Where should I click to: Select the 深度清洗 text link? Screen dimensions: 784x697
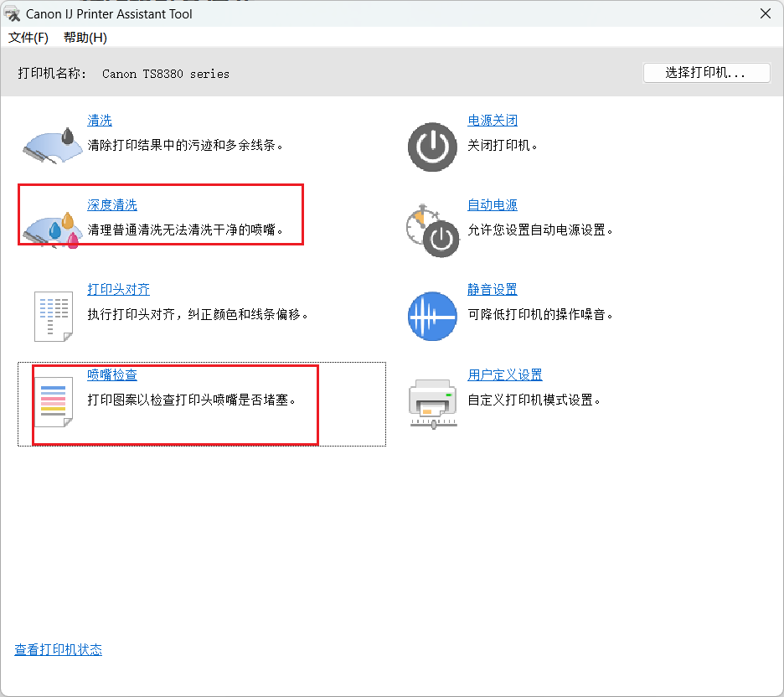click(x=112, y=205)
